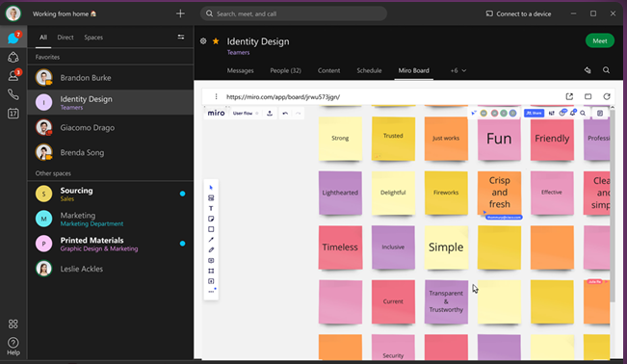The image size is (627, 364).
Task: Switch to the Content tab
Action: click(x=328, y=70)
